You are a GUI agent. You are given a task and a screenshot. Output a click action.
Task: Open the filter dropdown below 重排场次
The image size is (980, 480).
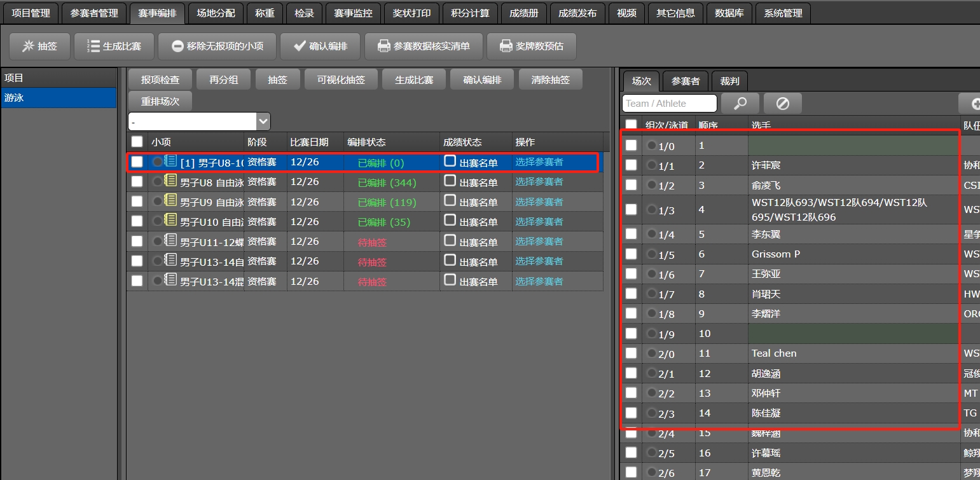(x=263, y=121)
